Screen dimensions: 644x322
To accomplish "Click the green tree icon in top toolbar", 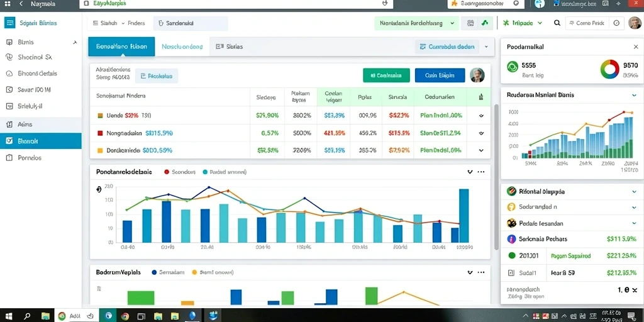I will tap(485, 23).
